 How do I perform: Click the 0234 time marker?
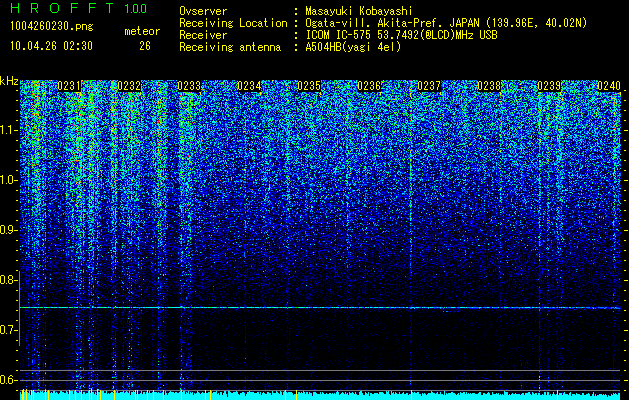tap(249, 86)
